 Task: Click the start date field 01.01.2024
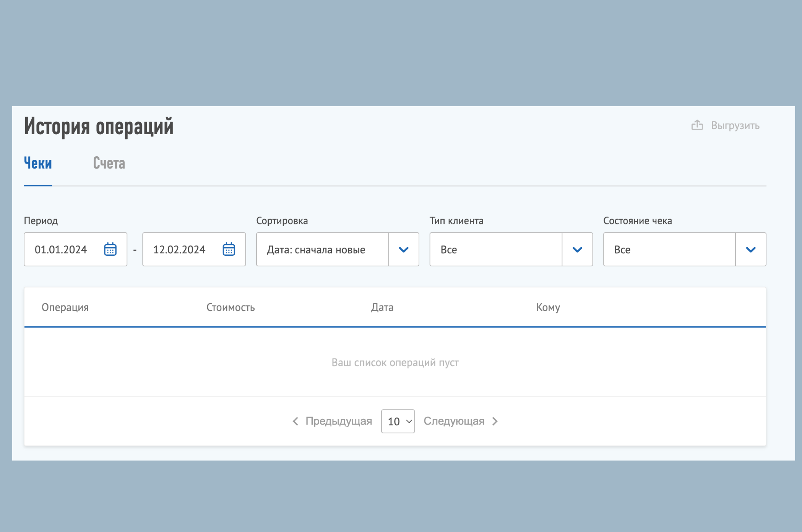tap(61, 250)
